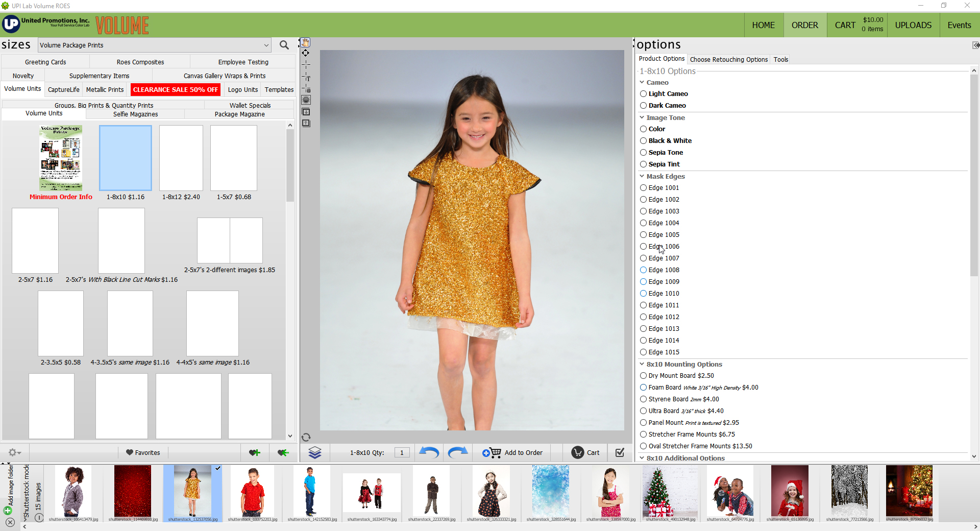Click the blue undo arrow
This screenshot has height=531, width=980.
point(429,452)
